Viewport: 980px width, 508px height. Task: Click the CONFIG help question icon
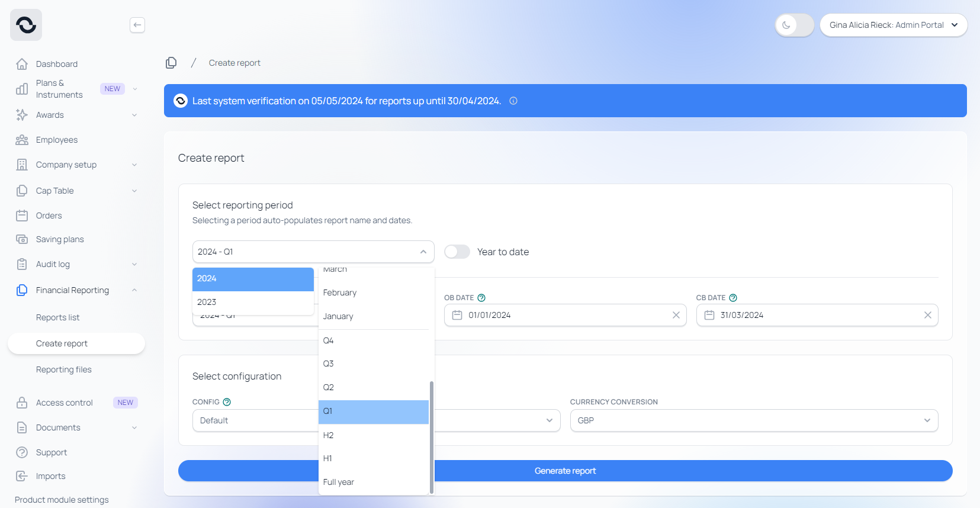coord(227,402)
